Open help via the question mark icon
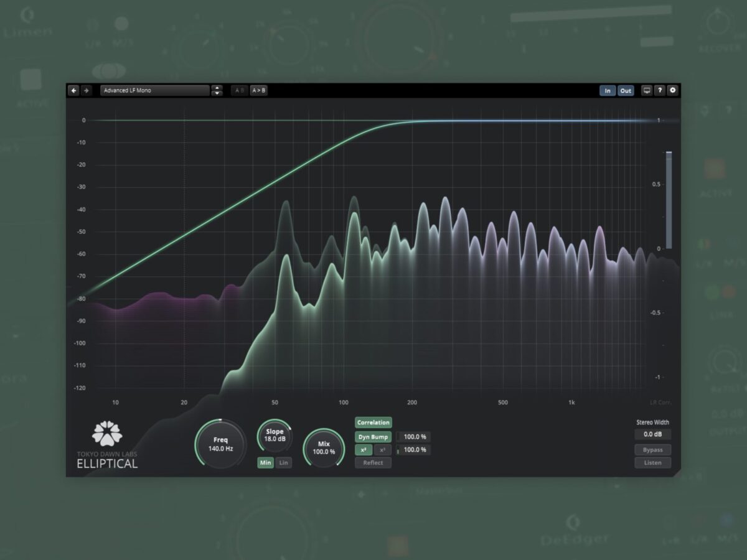This screenshot has width=747, height=560. pyautogui.click(x=660, y=90)
